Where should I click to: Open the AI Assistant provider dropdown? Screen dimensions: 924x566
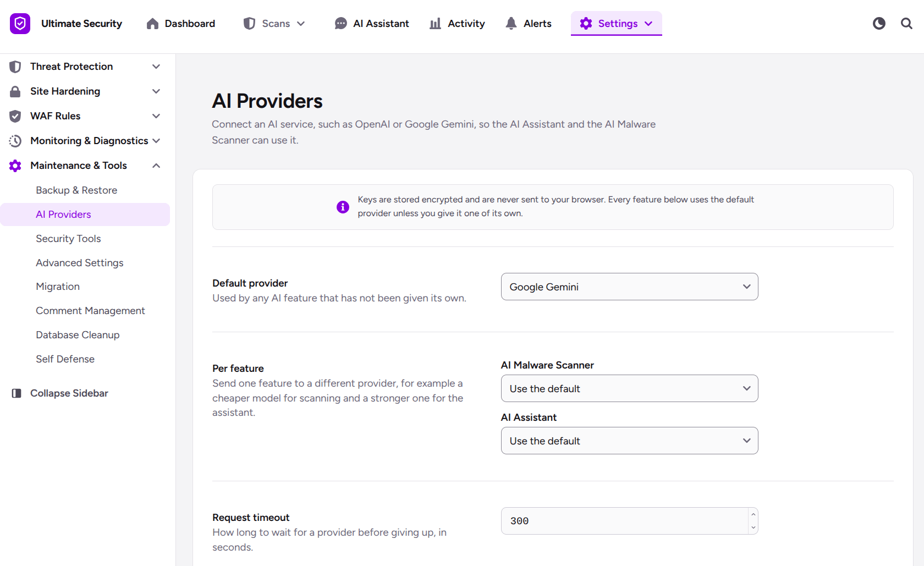629,441
